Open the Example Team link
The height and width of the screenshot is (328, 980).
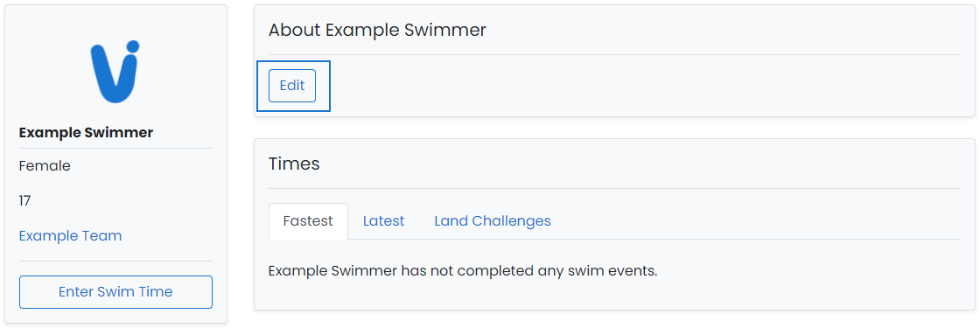tap(71, 235)
